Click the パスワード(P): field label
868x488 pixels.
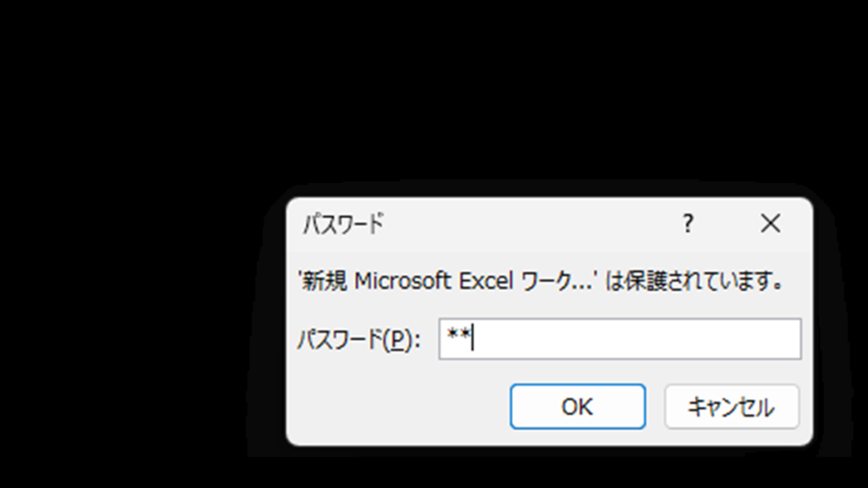359,339
